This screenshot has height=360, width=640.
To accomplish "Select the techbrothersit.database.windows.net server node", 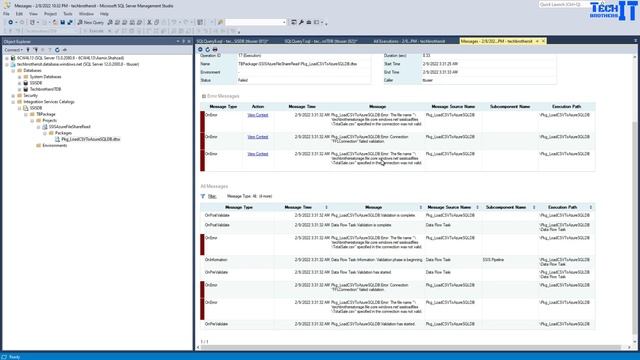I will coord(78,64).
